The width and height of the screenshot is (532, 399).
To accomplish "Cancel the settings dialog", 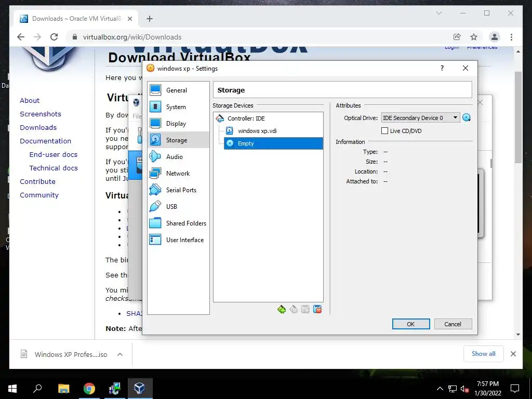I will point(453,324).
